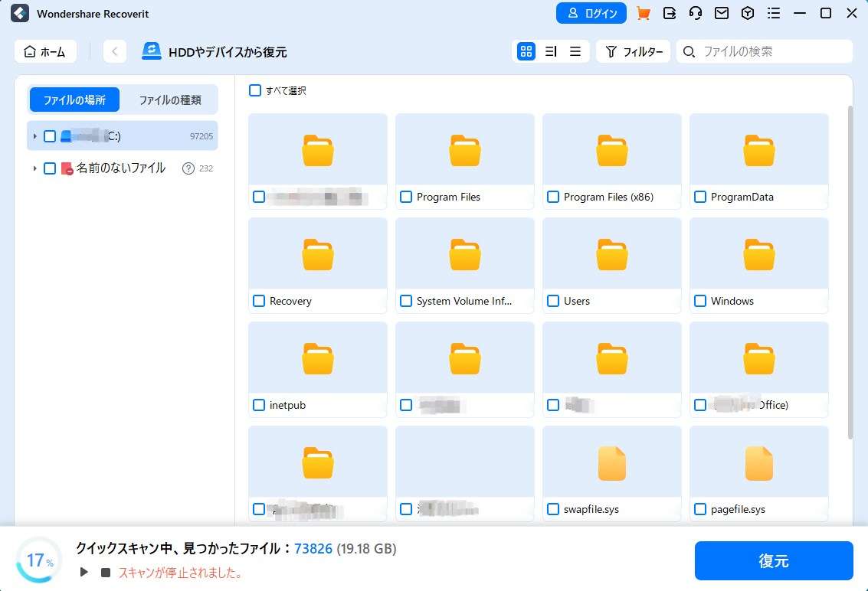Go to ホーム
Viewport: 868px width, 591px height.
point(45,51)
